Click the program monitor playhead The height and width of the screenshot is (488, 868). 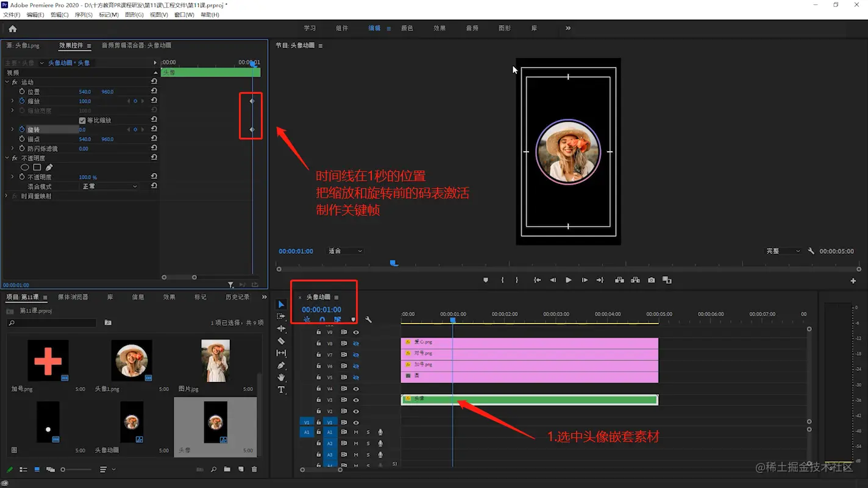coord(394,263)
